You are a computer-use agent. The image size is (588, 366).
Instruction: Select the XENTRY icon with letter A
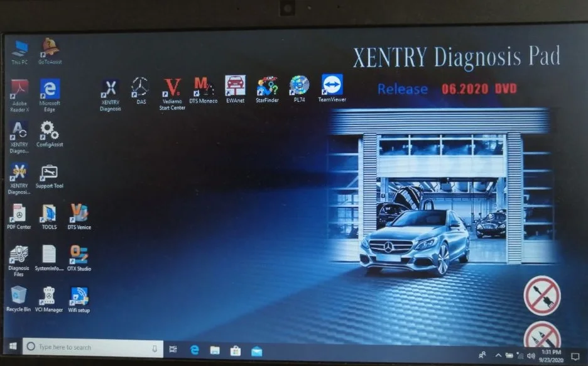(x=19, y=137)
